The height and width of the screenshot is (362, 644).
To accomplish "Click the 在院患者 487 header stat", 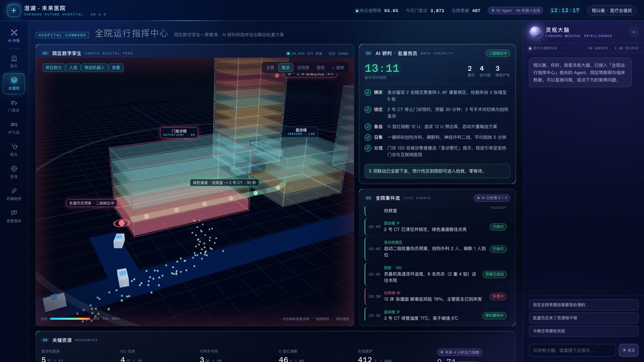I will tap(466, 11).
